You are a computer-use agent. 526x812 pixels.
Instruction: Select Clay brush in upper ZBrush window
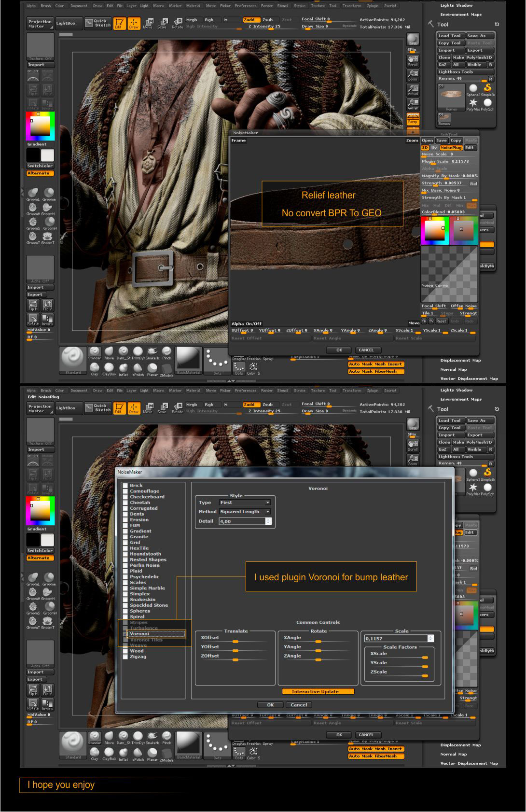(95, 369)
